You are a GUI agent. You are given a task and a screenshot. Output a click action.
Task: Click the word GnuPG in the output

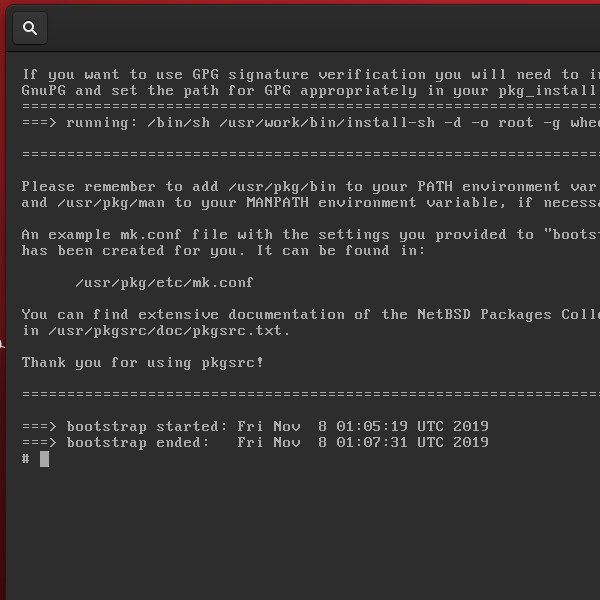pyautogui.click(x=43, y=91)
